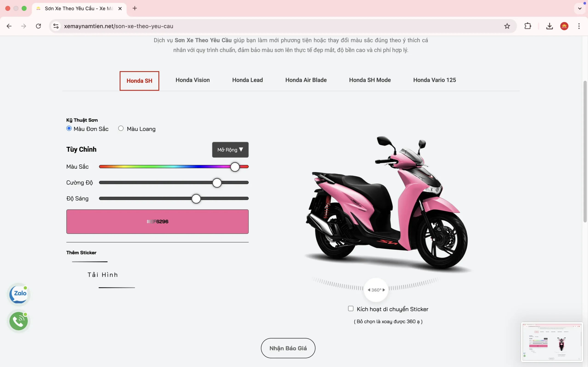Open the tab search chevron in title bar

(x=580, y=8)
